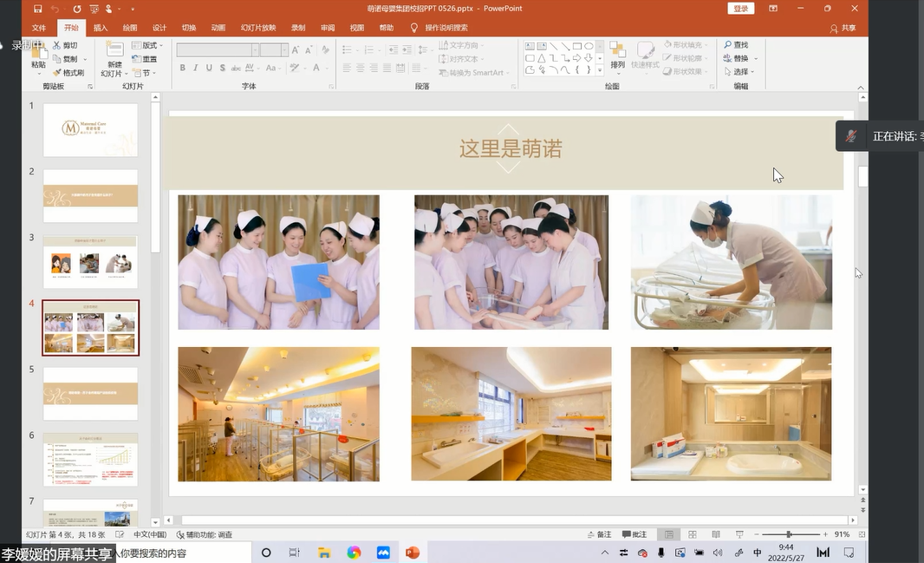Collapse the ribbon using the chevron arrow

(862, 87)
